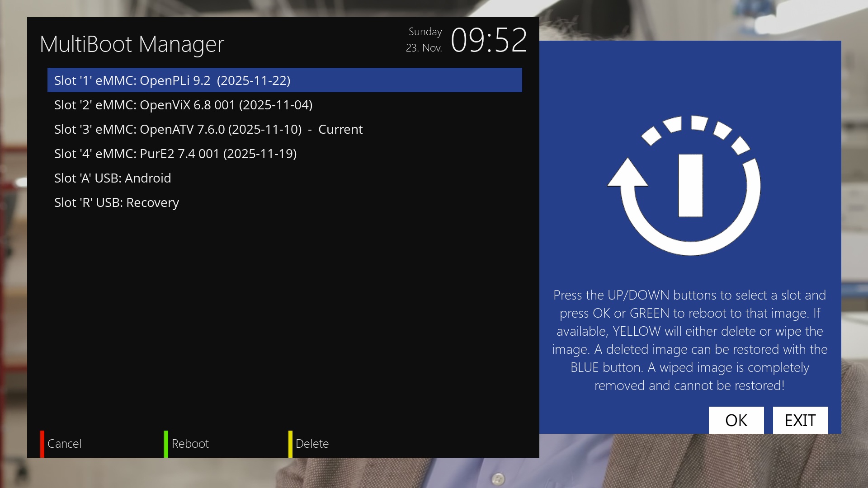Choose Slot 3 OpenATV current image
The image size is (868, 488).
208,129
